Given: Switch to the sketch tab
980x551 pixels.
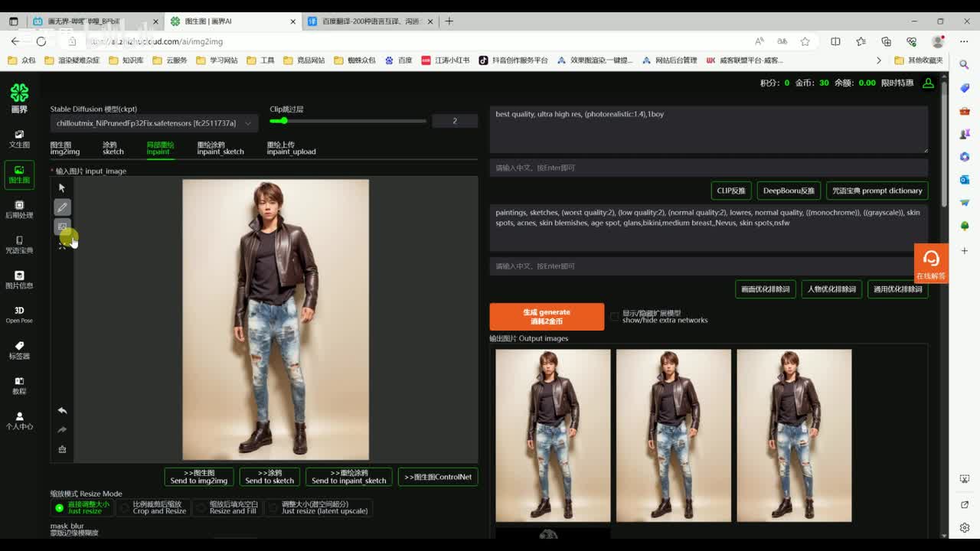Looking at the screenshot, I should [113, 148].
